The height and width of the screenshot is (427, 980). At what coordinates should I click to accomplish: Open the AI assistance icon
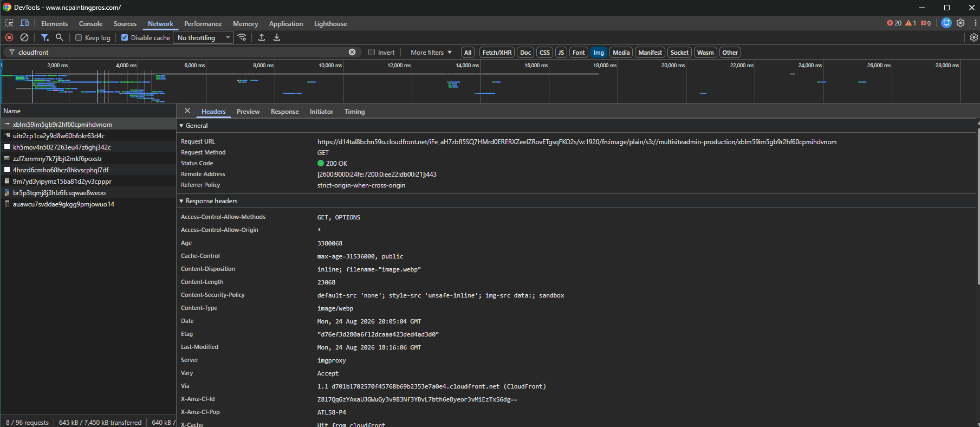pyautogui.click(x=946, y=23)
